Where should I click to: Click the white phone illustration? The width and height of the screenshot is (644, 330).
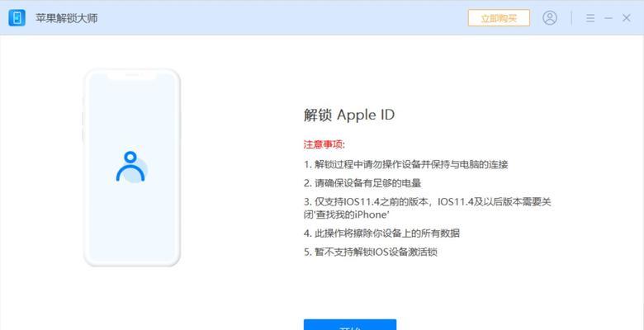132,167
